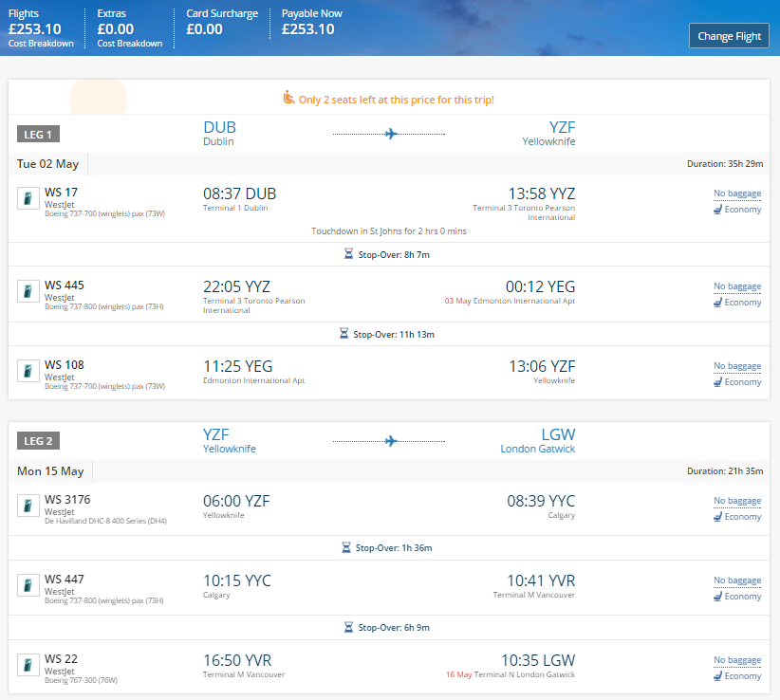Open Cost Breakdown under Flights price
The image size is (780, 700).
pyautogui.click(x=41, y=44)
